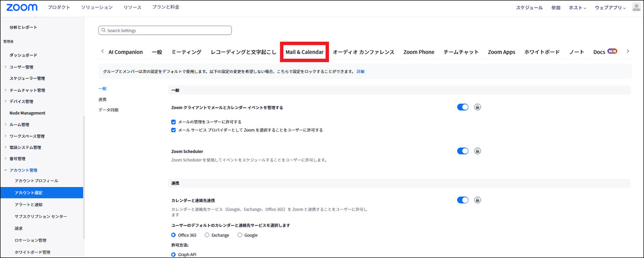Click the NEW badge beside Docs
The height and width of the screenshot is (258, 644).
[x=612, y=51]
